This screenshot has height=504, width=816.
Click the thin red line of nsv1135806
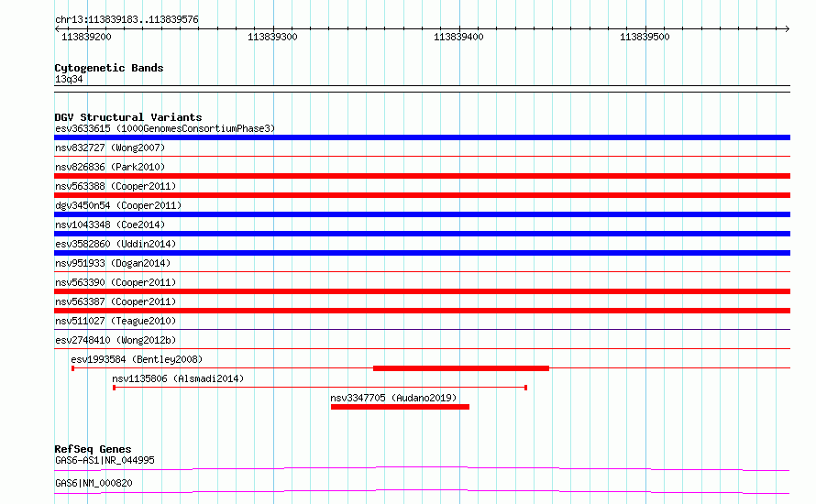point(320,388)
